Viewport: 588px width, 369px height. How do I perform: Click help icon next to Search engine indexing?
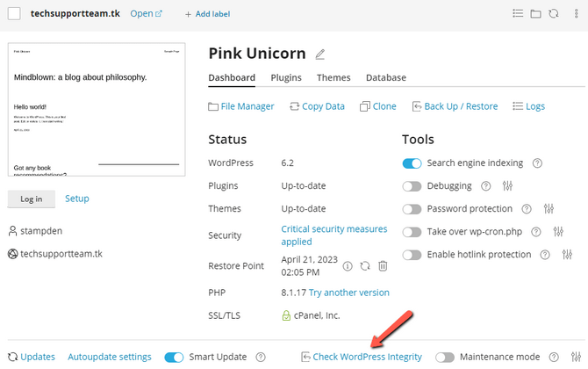click(x=537, y=163)
